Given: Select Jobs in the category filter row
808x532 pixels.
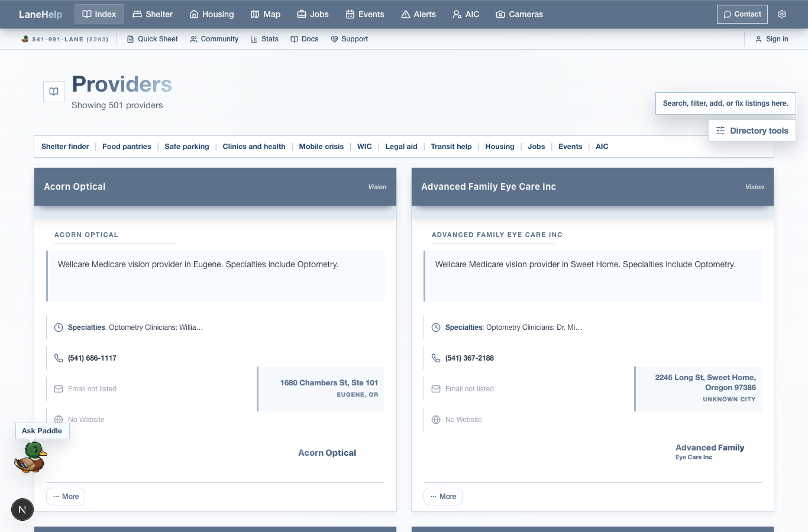Looking at the screenshot, I should (536, 147).
